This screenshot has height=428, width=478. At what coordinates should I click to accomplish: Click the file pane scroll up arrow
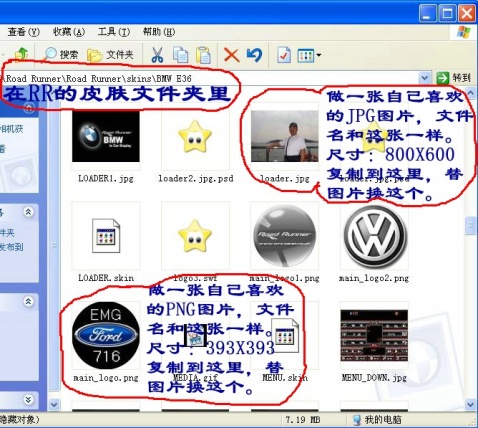point(471,92)
